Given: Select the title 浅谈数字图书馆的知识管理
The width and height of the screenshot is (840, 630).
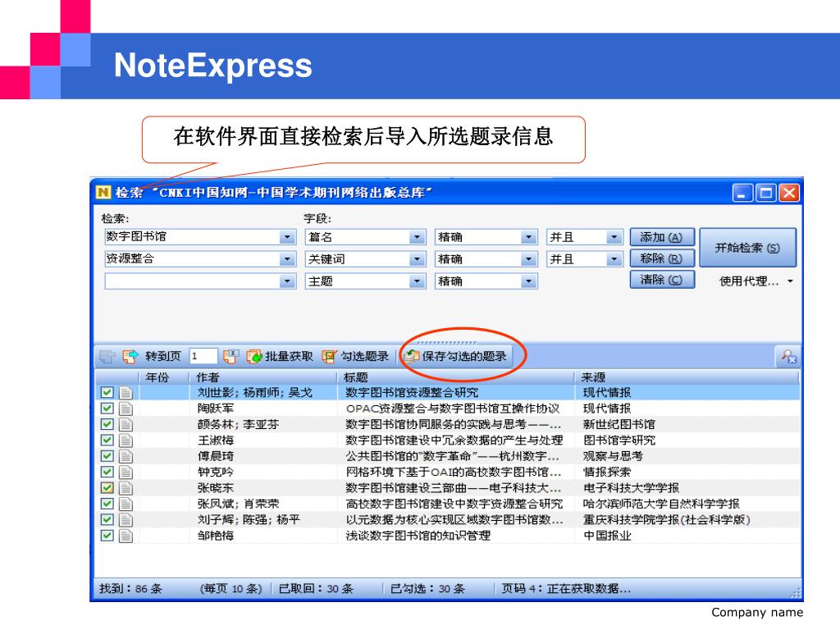Looking at the screenshot, I should click(x=418, y=535).
